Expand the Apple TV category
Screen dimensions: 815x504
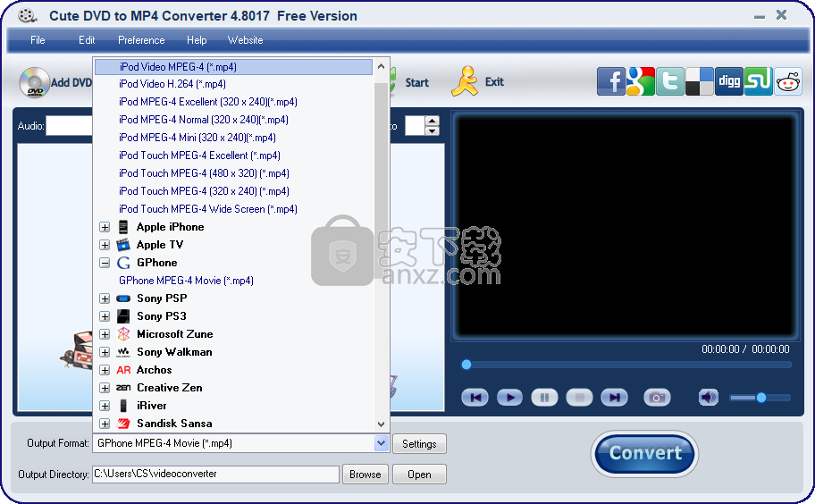pyautogui.click(x=105, y=245)
